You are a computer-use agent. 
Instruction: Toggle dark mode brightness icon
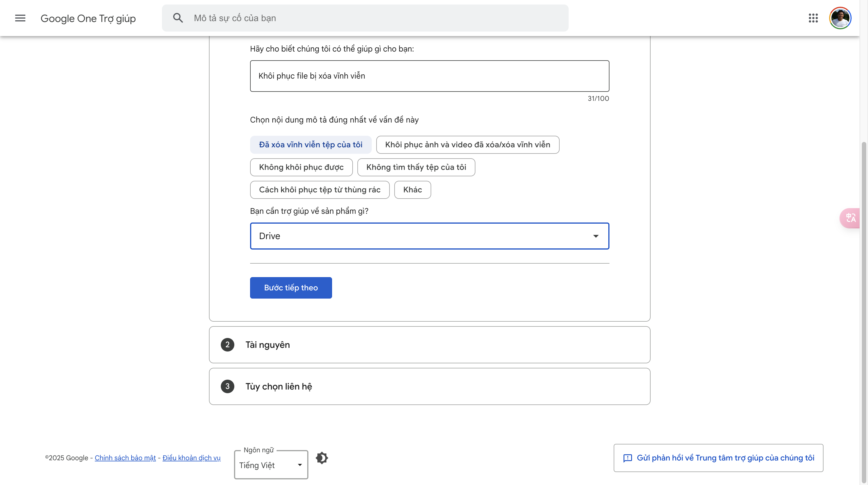pyautogui.click(x=322, y=458)
